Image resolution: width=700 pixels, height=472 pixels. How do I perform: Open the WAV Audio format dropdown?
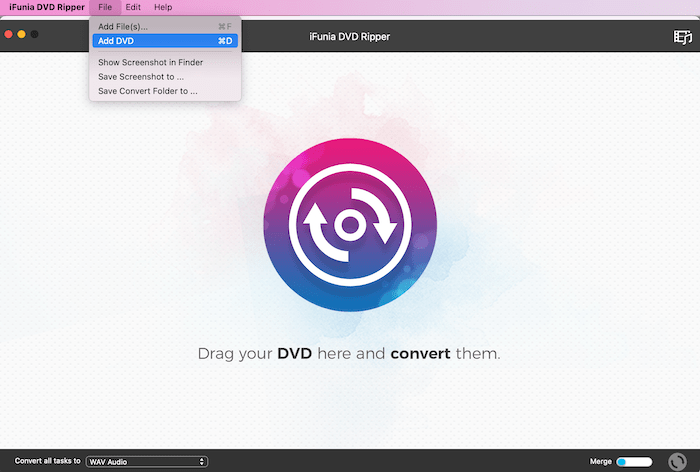point(146,462)
